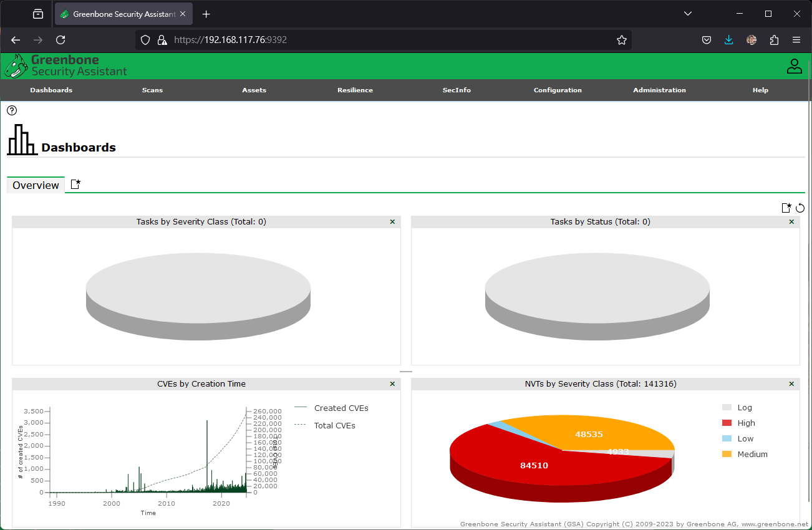Click the Dashboards page heading
812x530 pixels.
click(79, 148)
